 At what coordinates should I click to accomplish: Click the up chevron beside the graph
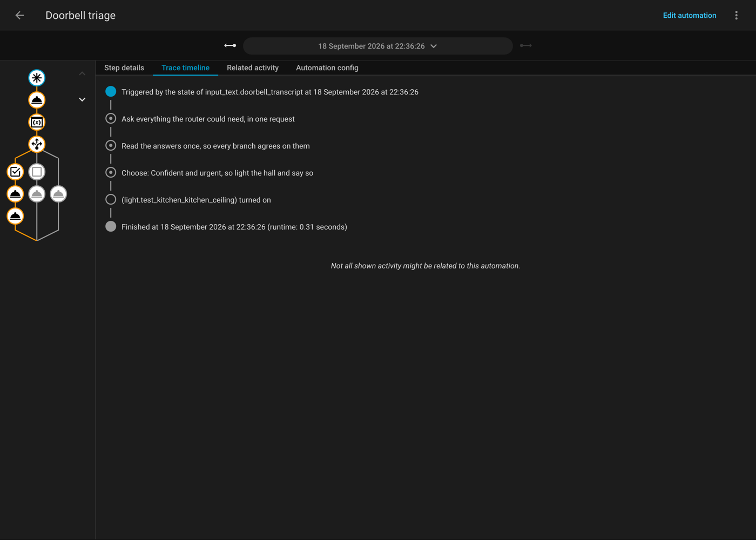click(82, 73)
